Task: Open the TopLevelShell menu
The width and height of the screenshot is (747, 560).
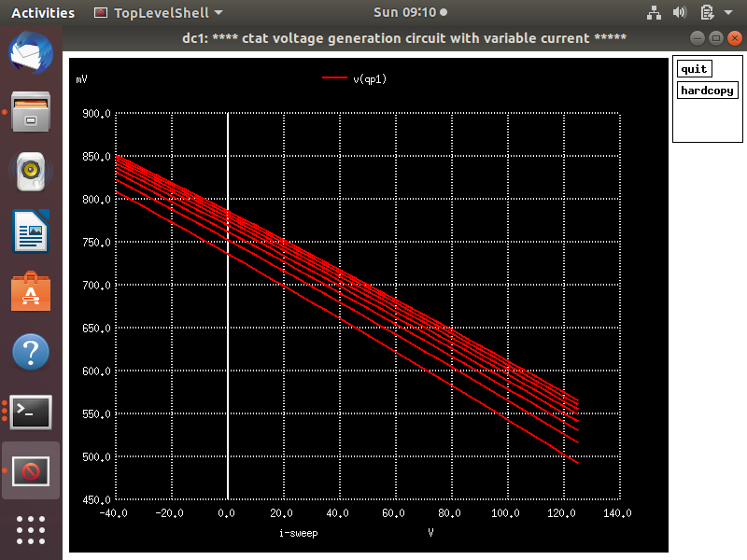Action: (157, 12)
